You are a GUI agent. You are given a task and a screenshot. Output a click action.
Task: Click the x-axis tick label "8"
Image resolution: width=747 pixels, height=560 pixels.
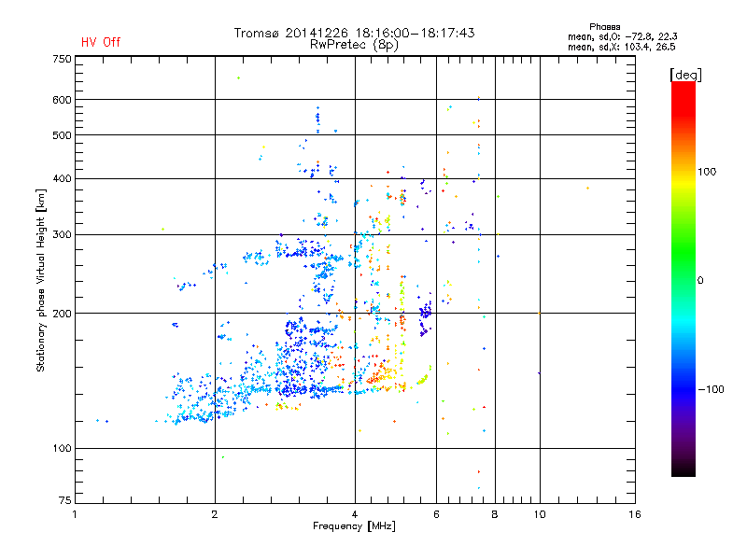point(495,514)
